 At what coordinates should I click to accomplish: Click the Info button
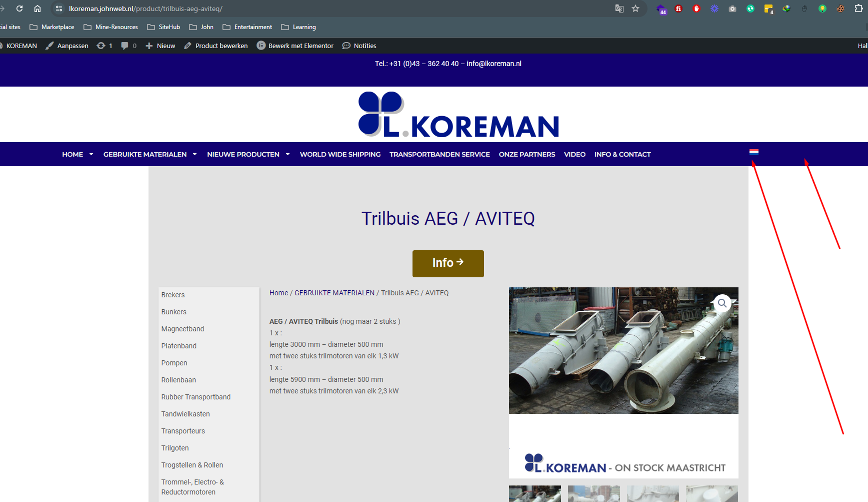(x=448, y=263)
